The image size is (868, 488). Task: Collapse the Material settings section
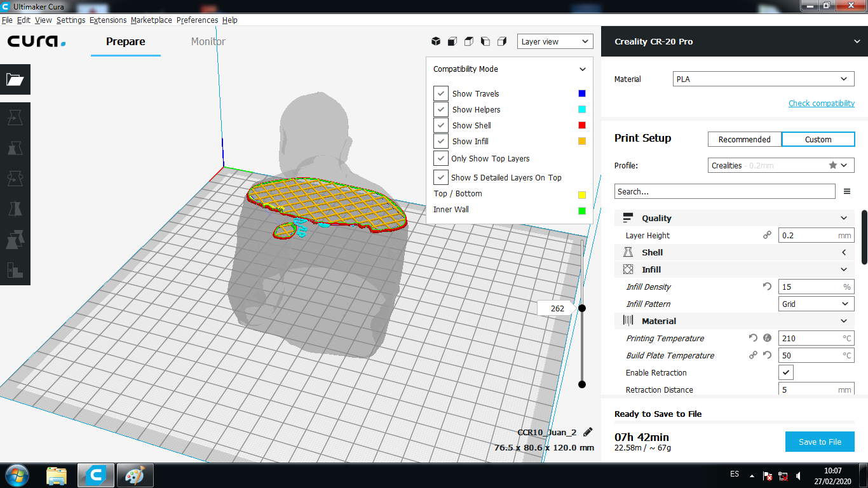coord(735,321)
